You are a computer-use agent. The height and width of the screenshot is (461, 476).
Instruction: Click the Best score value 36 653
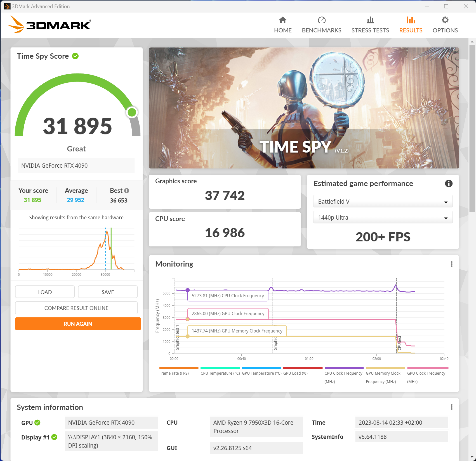119,201
